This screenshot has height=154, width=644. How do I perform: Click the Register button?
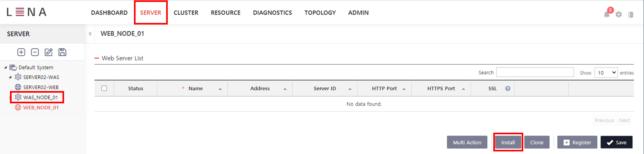(x=577, y=142)
